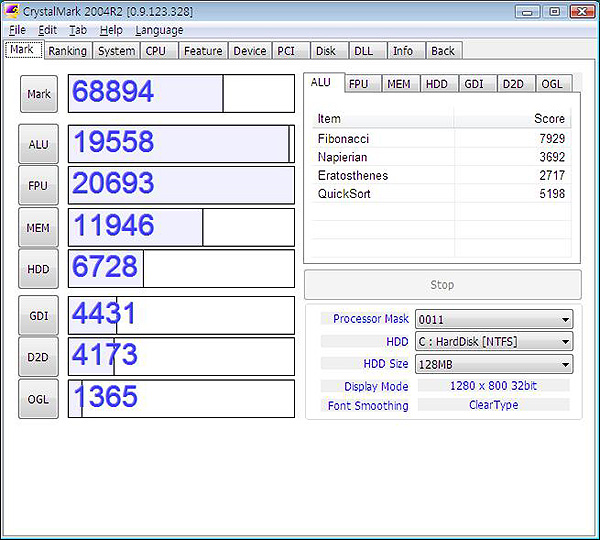Screen dimensions: 600x540
Task: Click the OGL score bar 1365
Action: (181, 398)
